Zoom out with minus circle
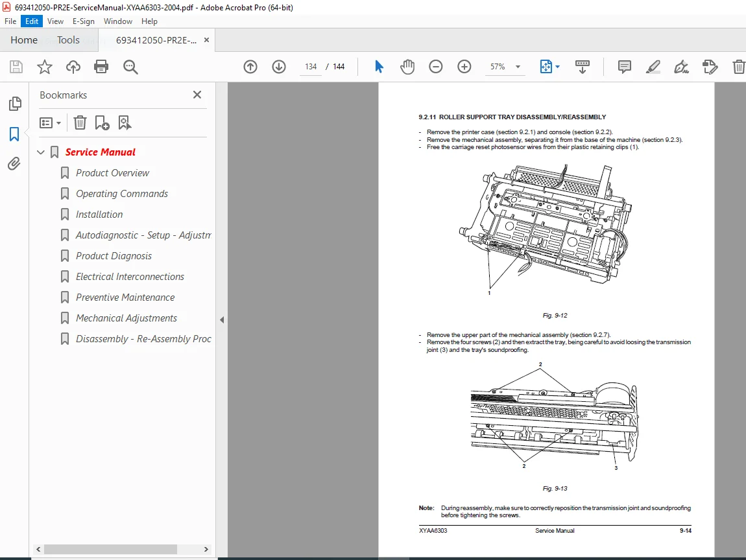This screenshot has height=560, width=746. point(436,67)
